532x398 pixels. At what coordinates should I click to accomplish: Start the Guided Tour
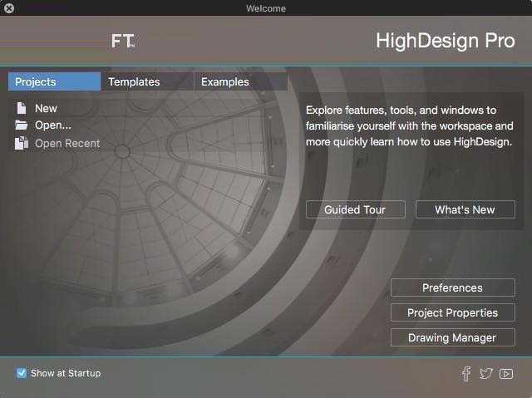coord(355,209)
